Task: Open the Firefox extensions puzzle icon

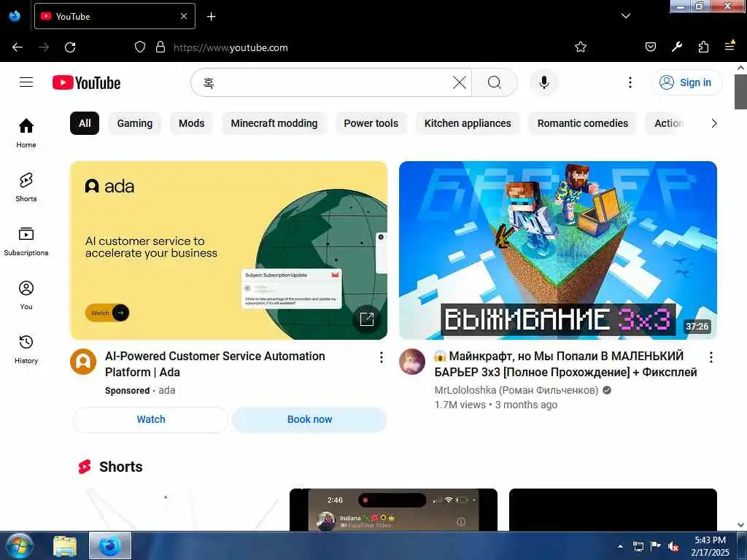Action: click(x=703, y=47)
